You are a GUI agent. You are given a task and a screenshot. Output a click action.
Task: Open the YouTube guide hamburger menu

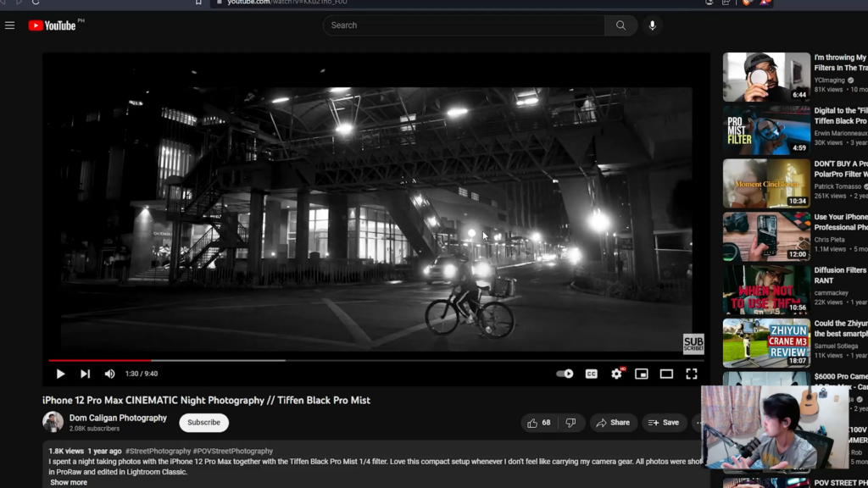tap(9, 25)
